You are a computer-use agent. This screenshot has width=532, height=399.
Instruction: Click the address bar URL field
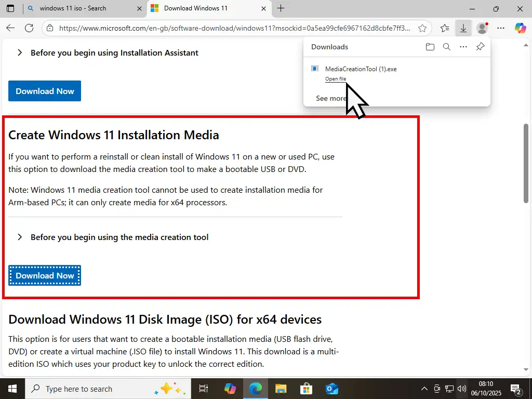(234, 28)
